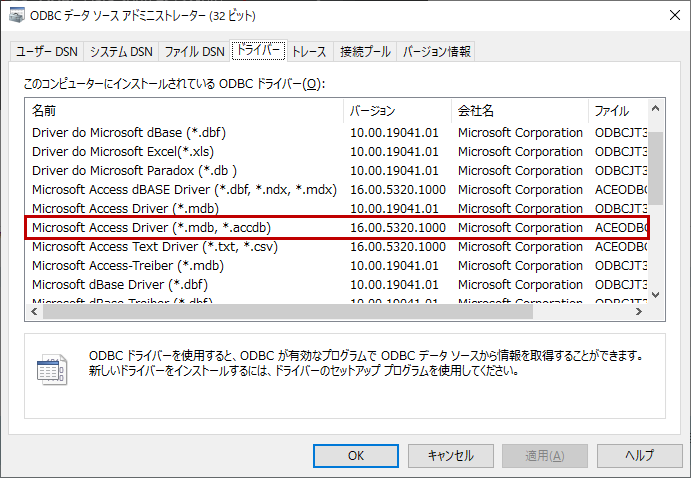The width and height of the screenshot is (691, 478).
Task: Click the driver list scroll down arrow
Action: [655, 295]
